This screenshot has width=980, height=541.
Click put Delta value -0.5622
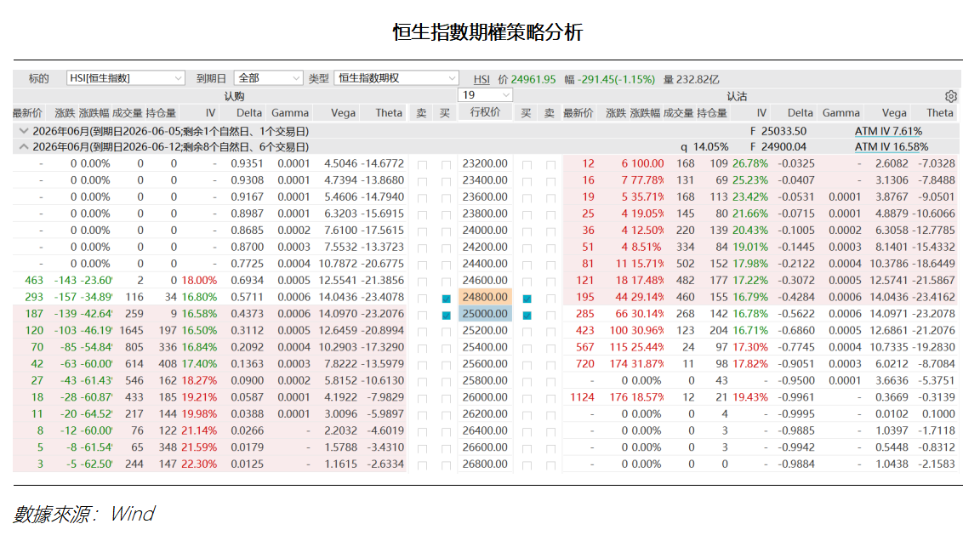coord(796,314)
